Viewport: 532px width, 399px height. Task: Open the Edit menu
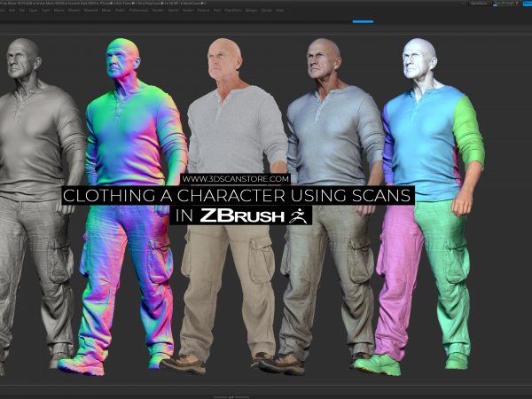(x=12, y=10)
